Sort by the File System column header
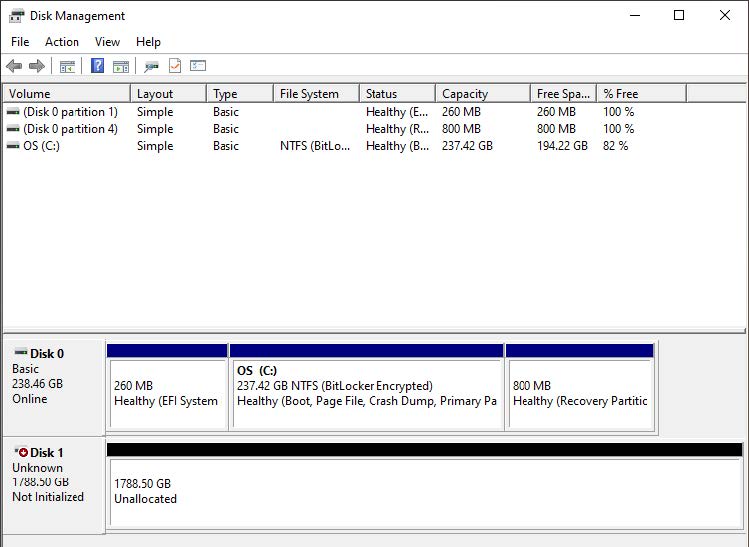749x547 pixels. tap(314, 94)
